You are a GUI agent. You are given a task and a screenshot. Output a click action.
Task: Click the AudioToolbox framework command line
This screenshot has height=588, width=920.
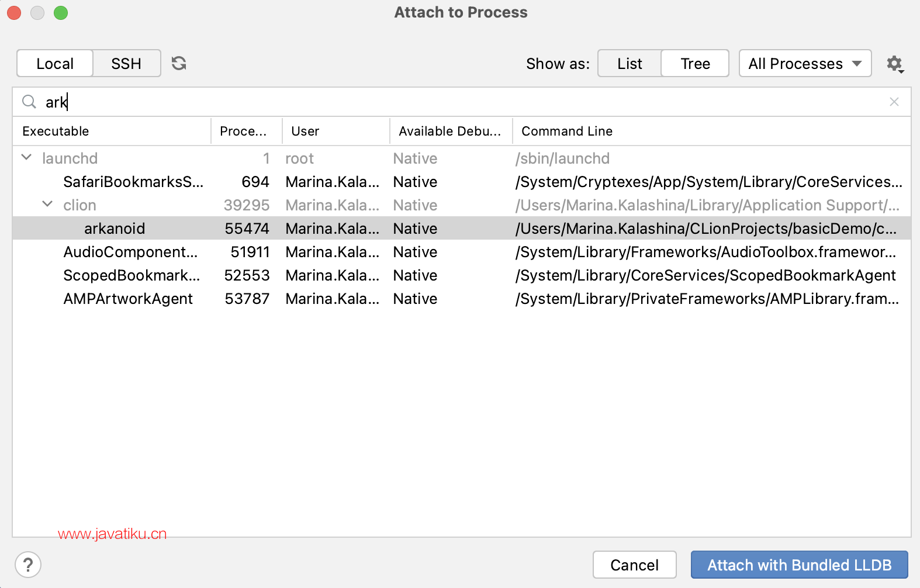click(x=705, y=252)
